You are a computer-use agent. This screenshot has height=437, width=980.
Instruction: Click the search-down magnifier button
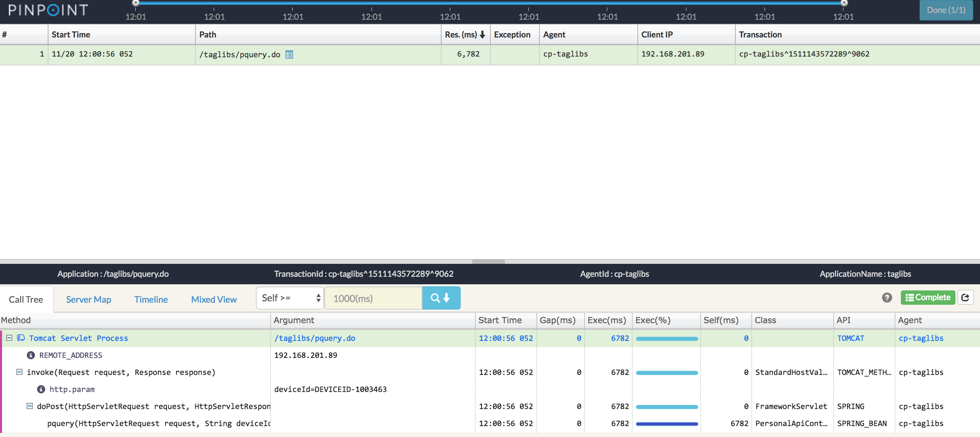click(x=441, y=298)
